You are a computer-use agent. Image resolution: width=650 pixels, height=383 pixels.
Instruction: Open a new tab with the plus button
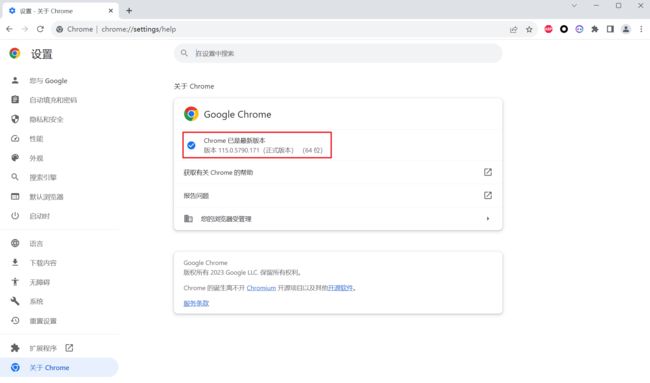pos(129,11)
